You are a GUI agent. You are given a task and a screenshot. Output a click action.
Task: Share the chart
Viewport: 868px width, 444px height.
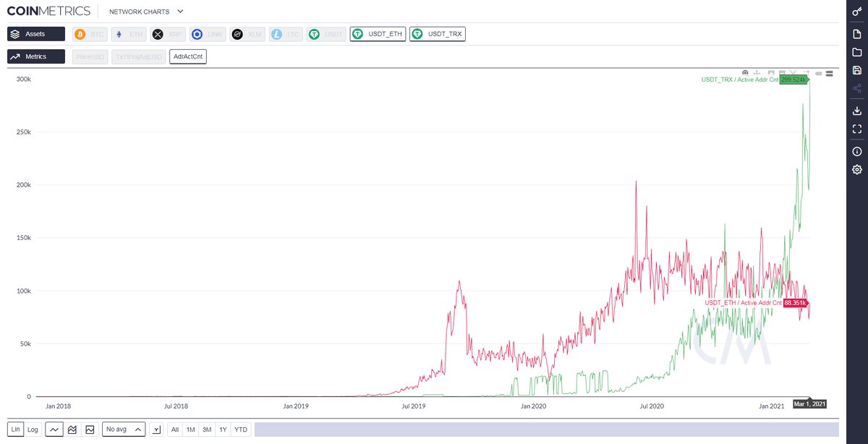pyautogui.click(x=857, y=88)
